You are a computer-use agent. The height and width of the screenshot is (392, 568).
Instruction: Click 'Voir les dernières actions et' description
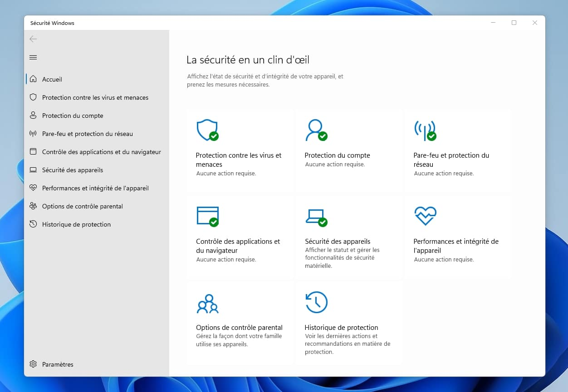[341, 336]
